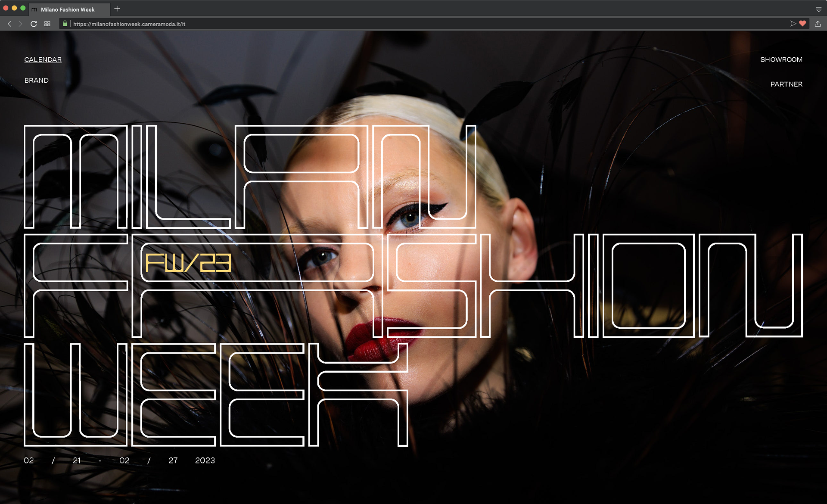Image resolution: width=827 pixels, height=504 pixels.
Task: Click the URL address field
Action: 345,24
